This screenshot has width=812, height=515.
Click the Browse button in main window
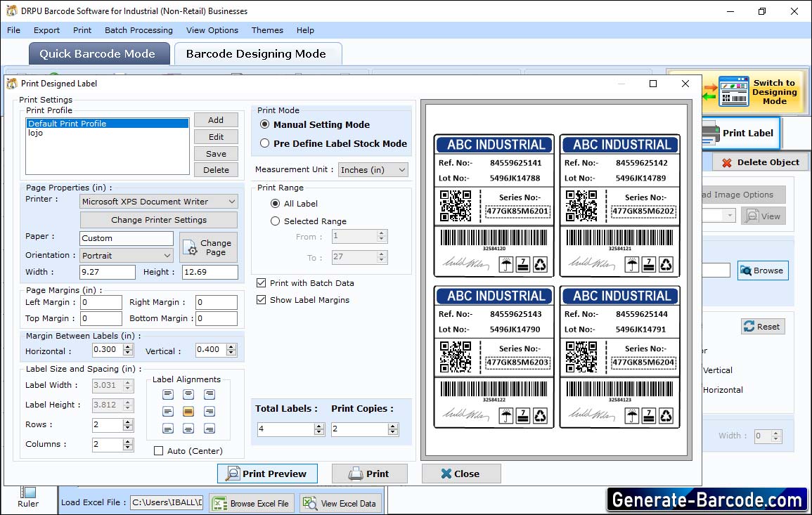click(x=763, y=270)
